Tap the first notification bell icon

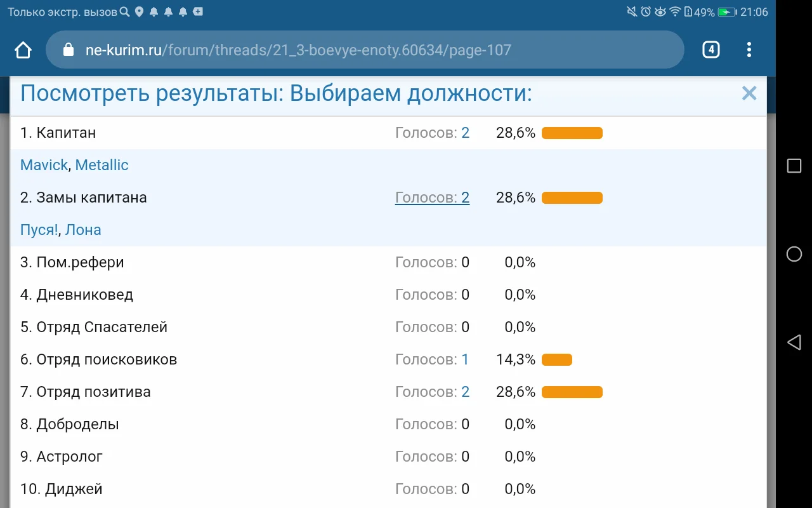153,11
